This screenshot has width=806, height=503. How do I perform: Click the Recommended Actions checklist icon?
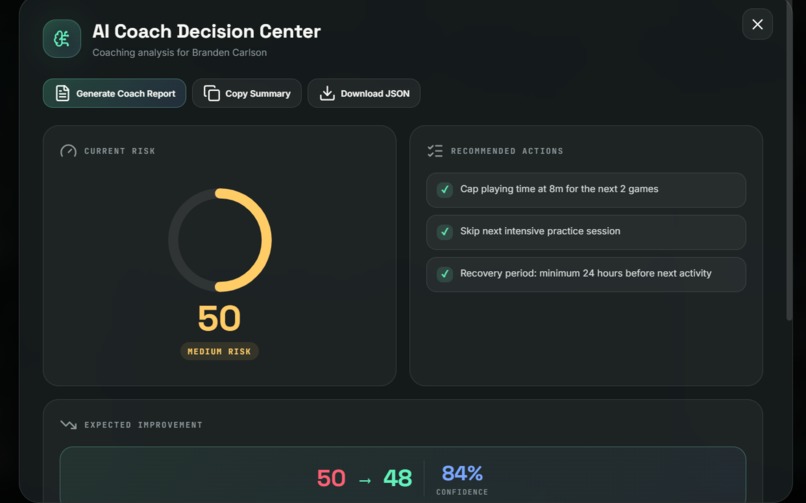435,151
